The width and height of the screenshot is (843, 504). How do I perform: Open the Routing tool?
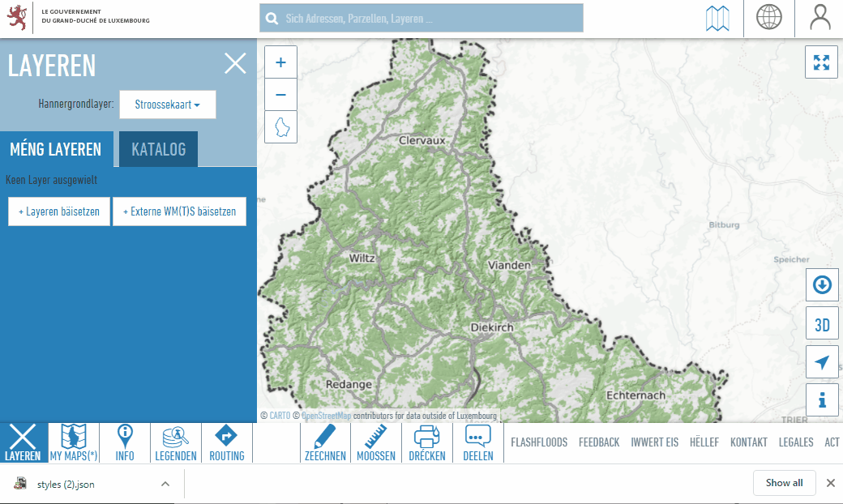coord(227,443)
